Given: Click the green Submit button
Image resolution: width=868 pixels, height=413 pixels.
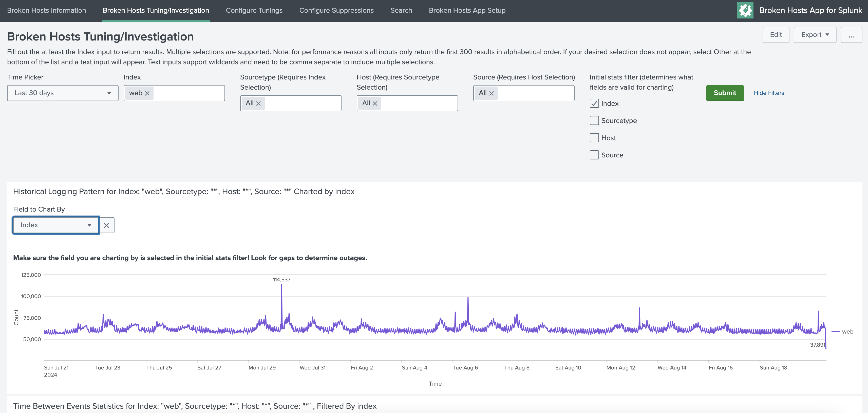Looking at the screenshot, I should point(725,93).
